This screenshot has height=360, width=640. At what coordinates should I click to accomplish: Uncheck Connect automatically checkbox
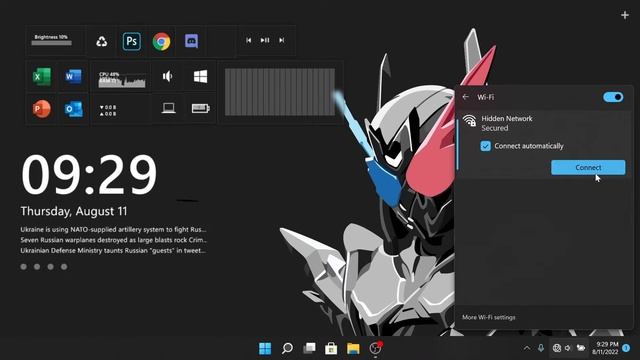(x=485, y=146)
